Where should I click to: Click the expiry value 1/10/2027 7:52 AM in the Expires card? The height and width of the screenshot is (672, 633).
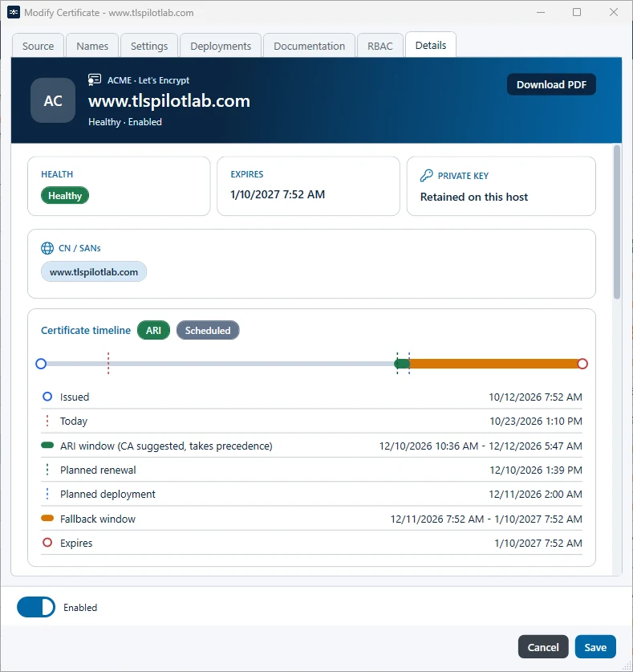(x=278, y=194)
